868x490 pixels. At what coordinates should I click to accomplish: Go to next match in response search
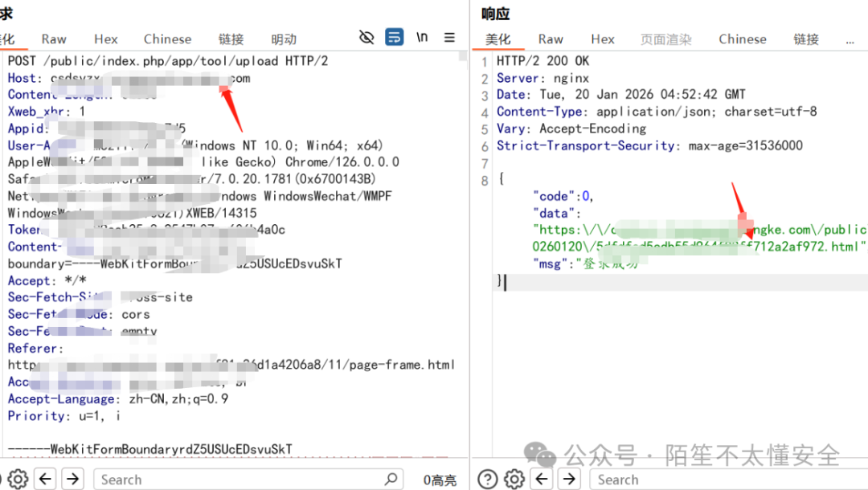569,479
